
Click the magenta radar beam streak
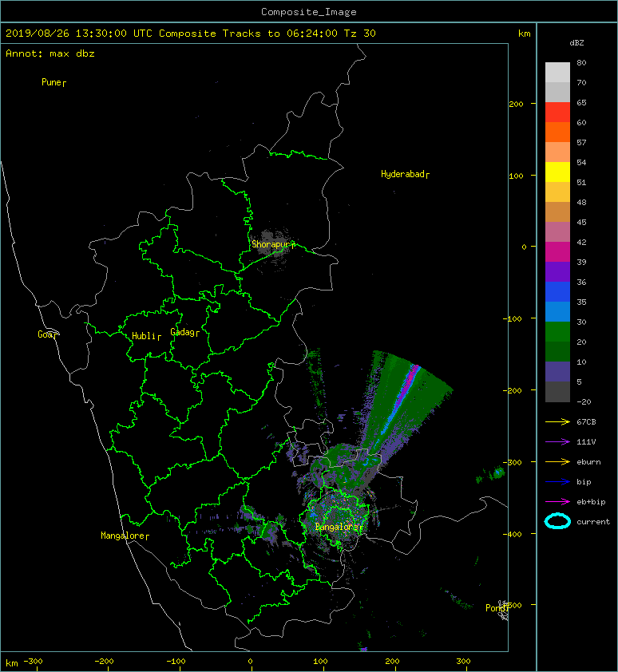click(407, 385)
